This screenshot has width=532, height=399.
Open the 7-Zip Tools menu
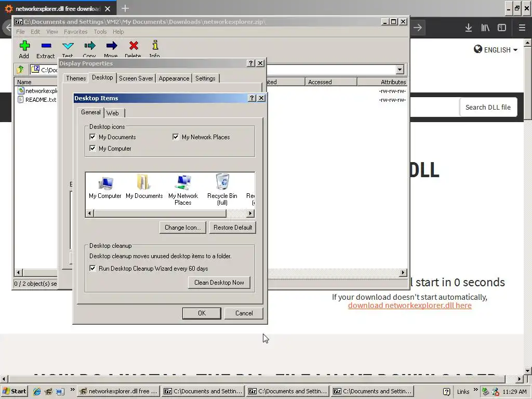[100, 32]
